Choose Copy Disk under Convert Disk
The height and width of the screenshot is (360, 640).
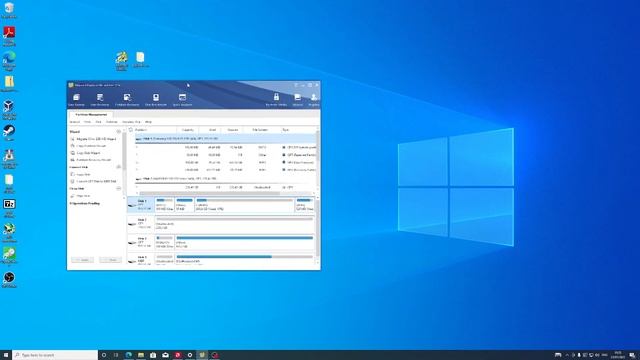[x=80, y=174]
